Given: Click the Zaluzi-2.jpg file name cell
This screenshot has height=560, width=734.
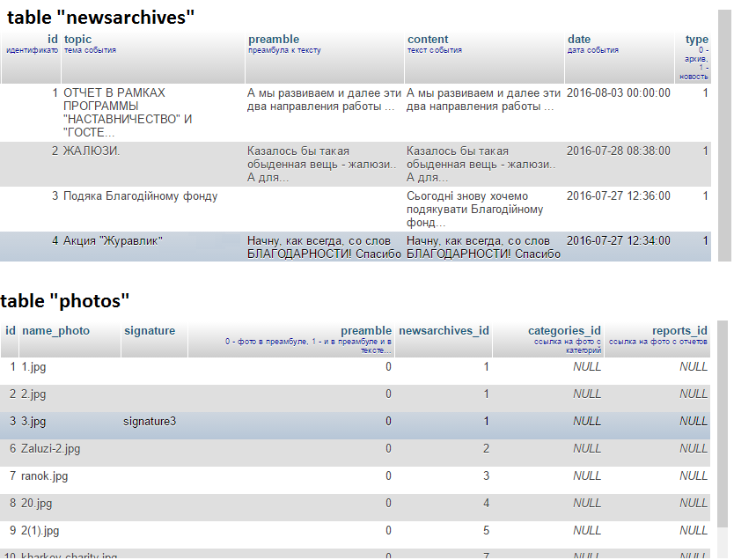Looking at the screenshot, I should pyautogui.click(x=50, y=449).
